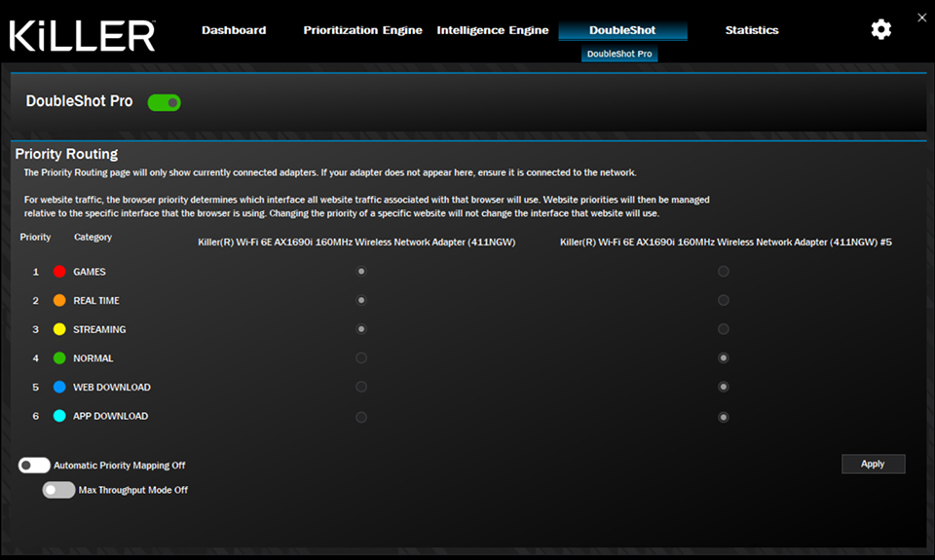
Task: Click the adapter #5 column header
Action: [726, 243]
